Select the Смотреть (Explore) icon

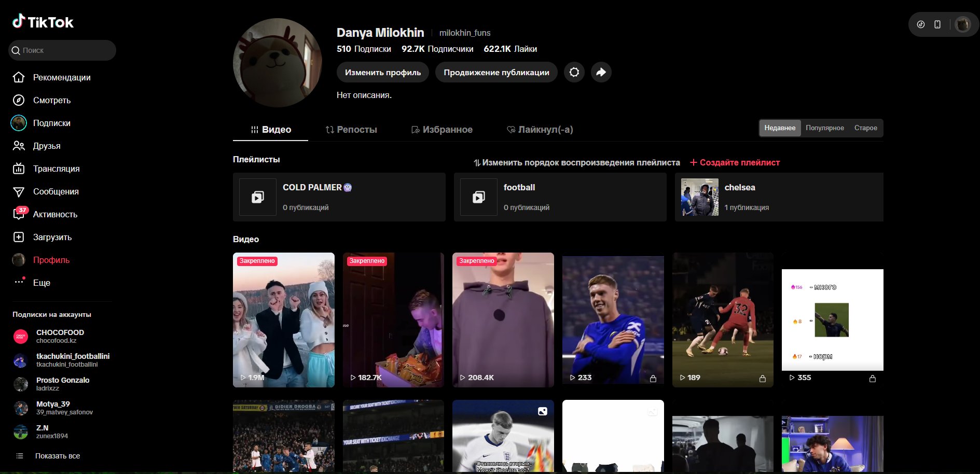click(x=19, y=100)
